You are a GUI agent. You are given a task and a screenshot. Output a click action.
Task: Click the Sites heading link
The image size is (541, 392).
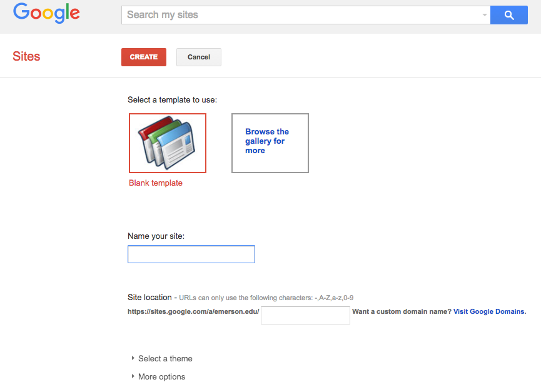point(26,56)
